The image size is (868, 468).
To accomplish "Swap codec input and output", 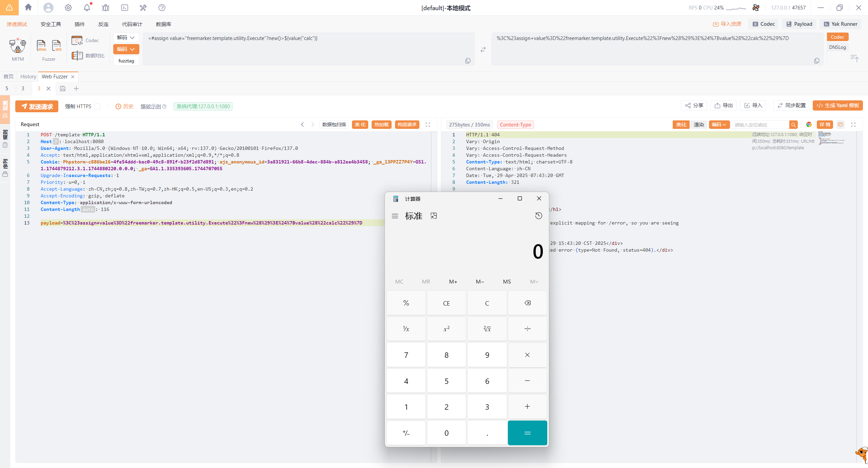I will tap(483, 50).
